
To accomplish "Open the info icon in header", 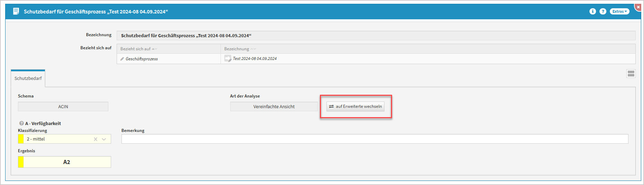I will [x=593, y=11].
